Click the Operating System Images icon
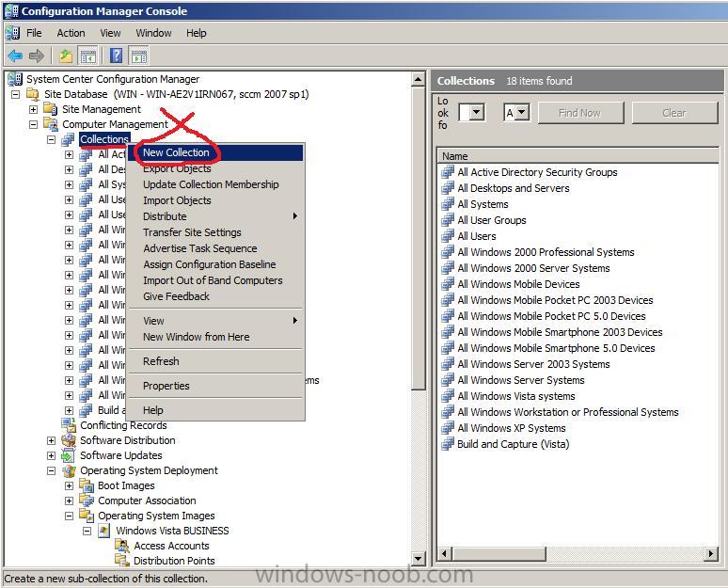This screenshot has width=728, height=588. 87,516
